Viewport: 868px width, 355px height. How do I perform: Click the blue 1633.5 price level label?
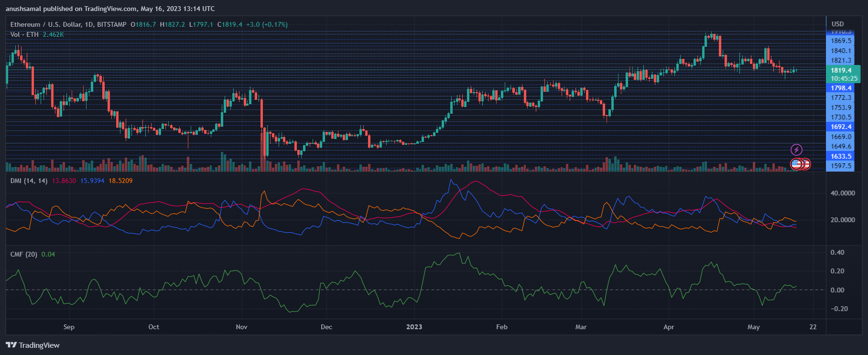coord(841,156)
